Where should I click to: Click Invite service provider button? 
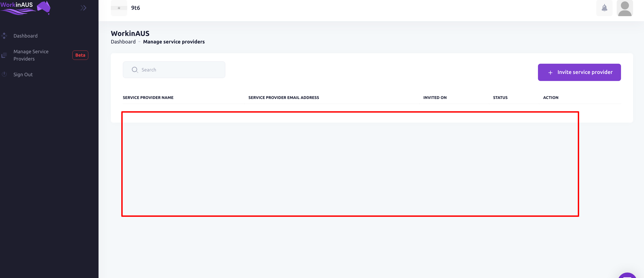click(580, 72)
